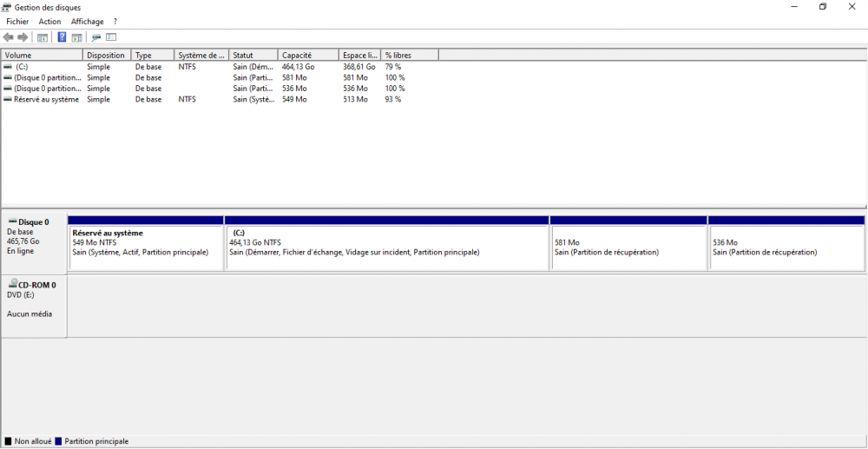This screenshot has height=449, width=868.
Task: Click the Back arrow toolbar icon
Action: tap(9, 37)
